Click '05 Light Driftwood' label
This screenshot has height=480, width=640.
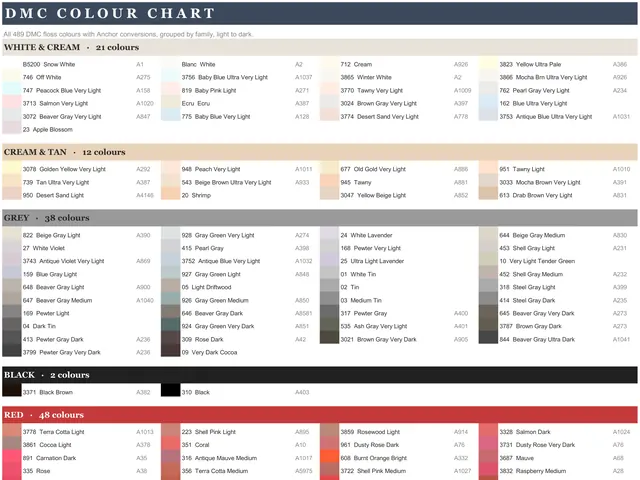(x=206, y=287)
